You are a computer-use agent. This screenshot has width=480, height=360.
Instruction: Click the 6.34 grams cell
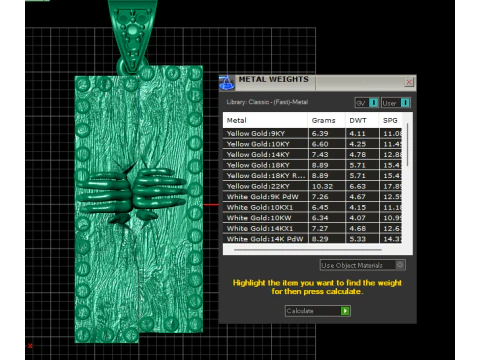327,218
